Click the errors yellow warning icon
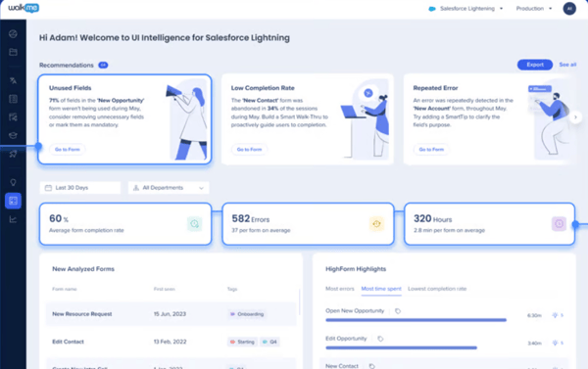This screenshot has height=369, width=588. (376, 223)
